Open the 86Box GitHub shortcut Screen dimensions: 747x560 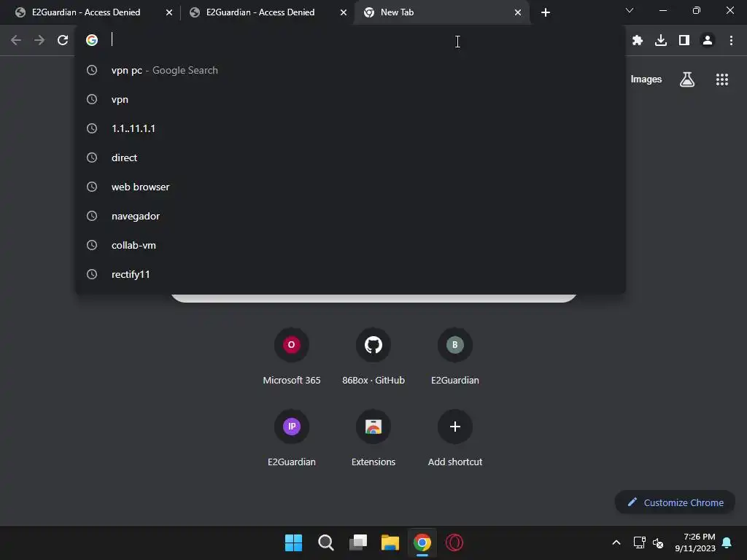point(373,356)
